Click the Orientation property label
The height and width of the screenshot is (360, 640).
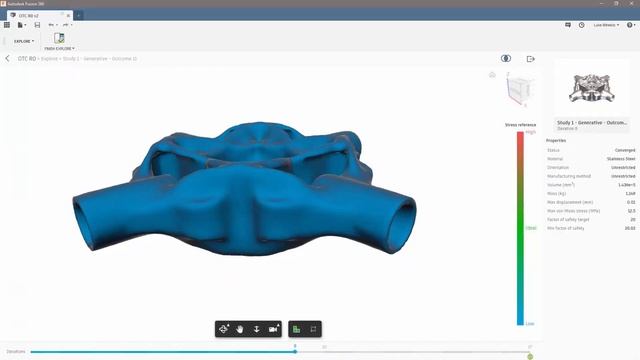[x=558, y=168]
